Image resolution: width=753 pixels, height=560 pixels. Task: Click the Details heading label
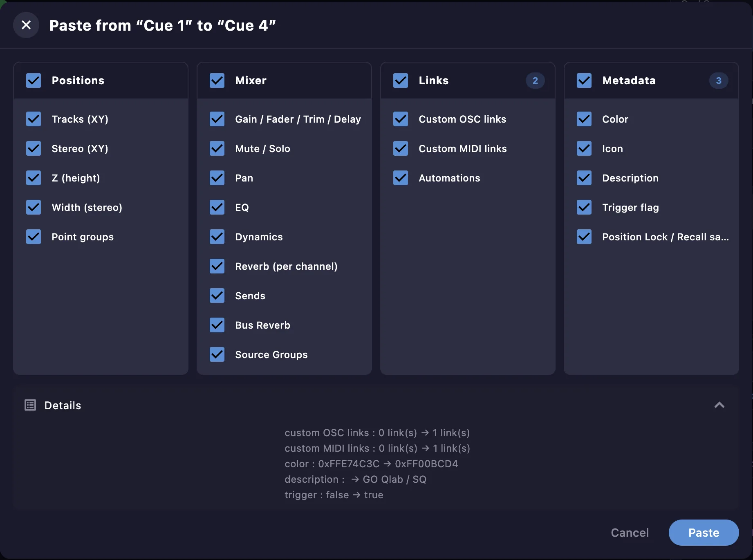[63, 405]
